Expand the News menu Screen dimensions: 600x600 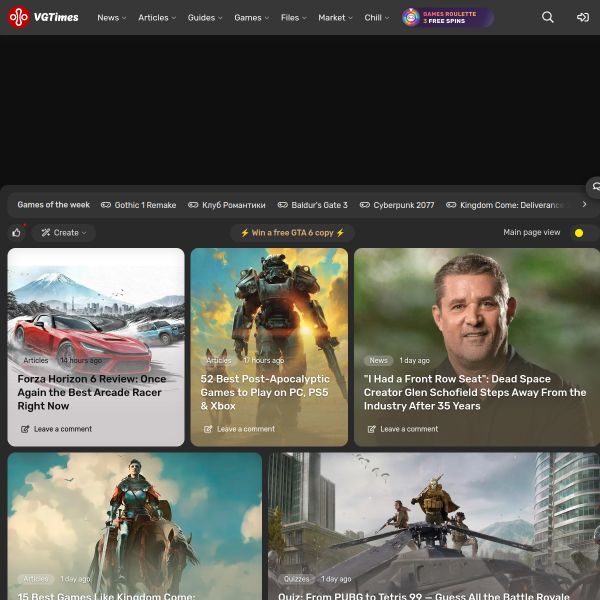pyautogui.click(x=112, y=18)
